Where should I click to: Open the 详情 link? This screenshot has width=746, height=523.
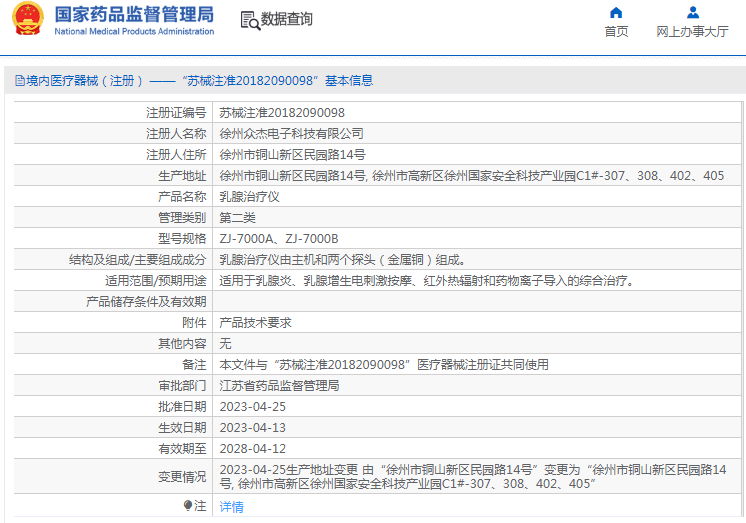[231, 507]
